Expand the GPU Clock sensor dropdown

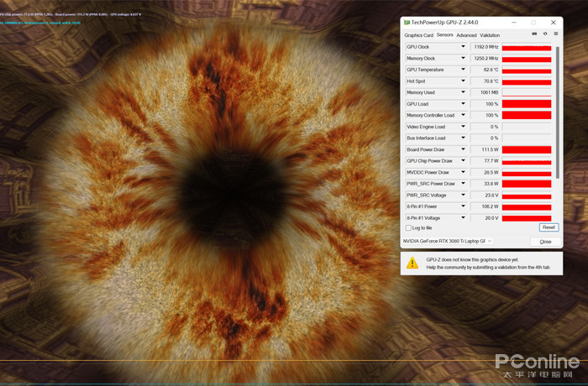pyautogui.click(x=463, y=48)
